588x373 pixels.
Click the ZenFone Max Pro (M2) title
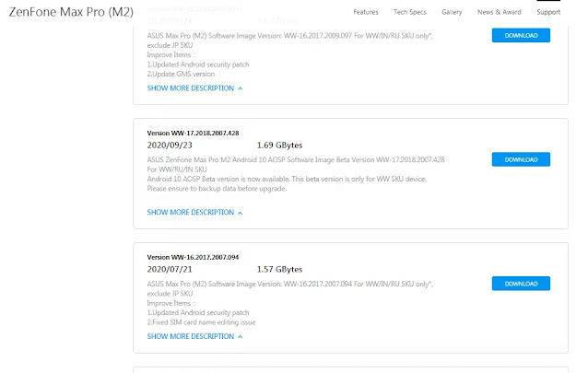(x=71, y=12)
